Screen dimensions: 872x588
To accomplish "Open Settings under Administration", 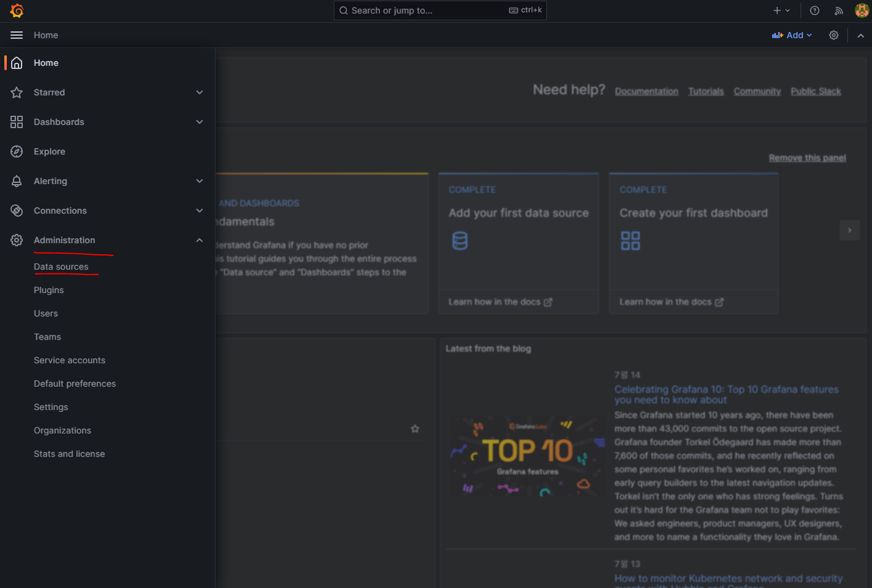I will point(51,407).
